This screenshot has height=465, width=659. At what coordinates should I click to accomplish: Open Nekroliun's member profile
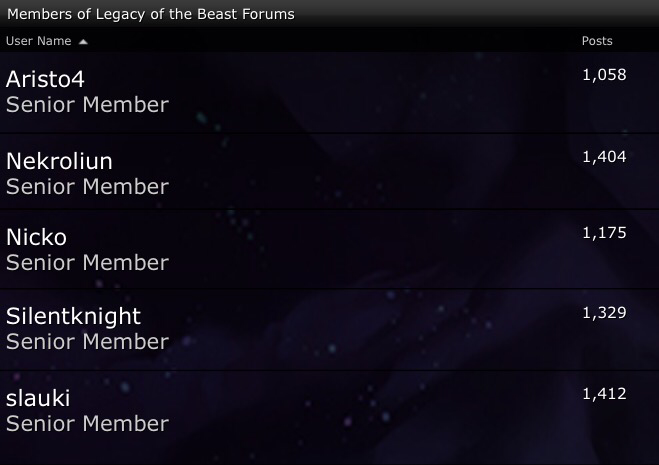pos(59,161)
